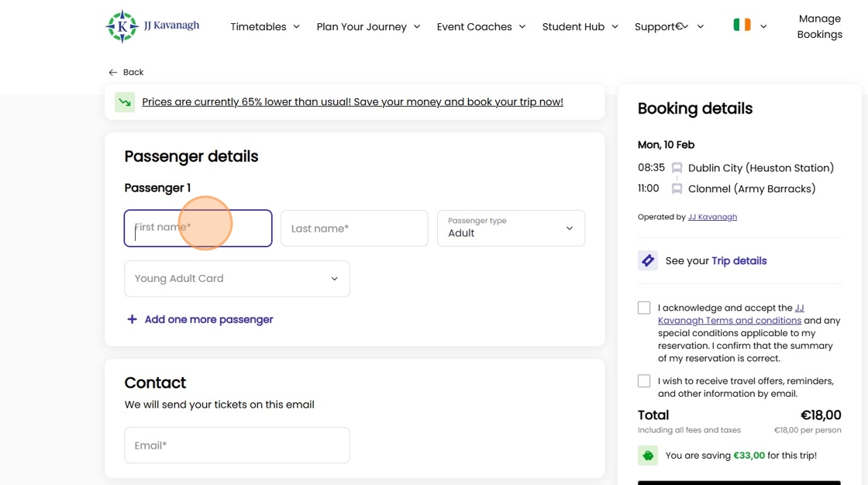This screenshot has height=485, width=868.
Task: Click the JJ Kavanagh compass logo
Action: coord(122,26)
